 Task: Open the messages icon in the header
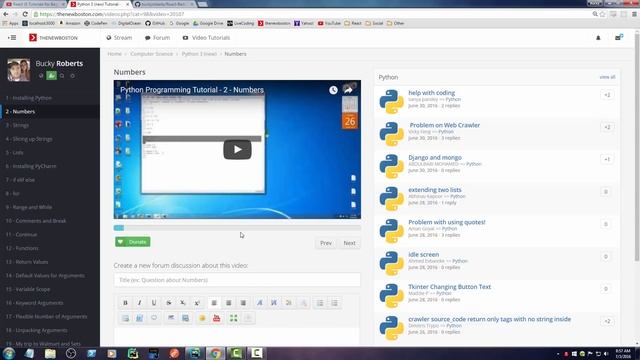(x=619, y=38)
